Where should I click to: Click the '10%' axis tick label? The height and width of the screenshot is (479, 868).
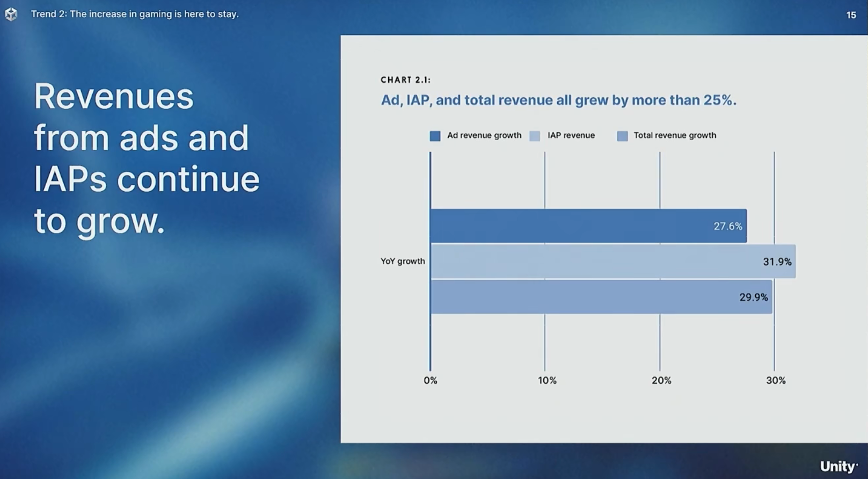(547, 381)
